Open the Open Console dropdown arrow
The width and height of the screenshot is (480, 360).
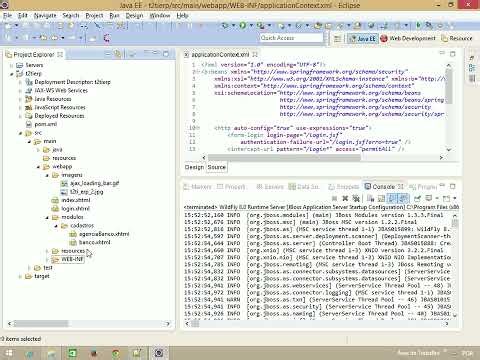tap(454, 199)
